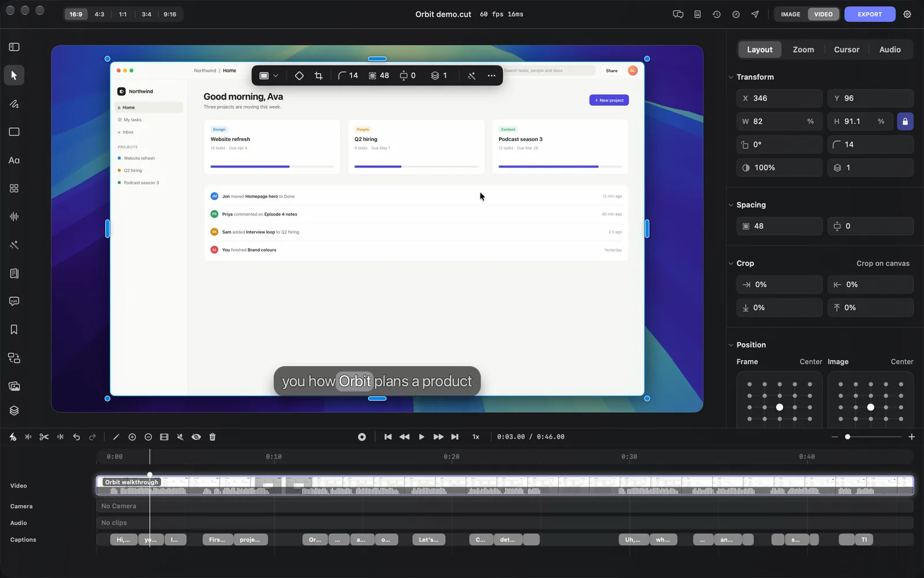This screenshot has height=578, width=924.
Task: Select the Layout tab
Action: [x=759, y=50]
